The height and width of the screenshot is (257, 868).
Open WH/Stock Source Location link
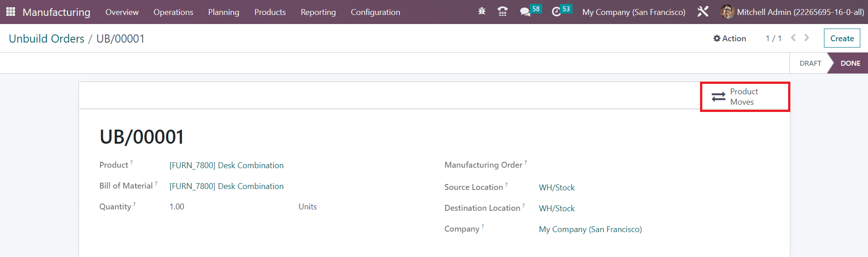coord(557,188)
